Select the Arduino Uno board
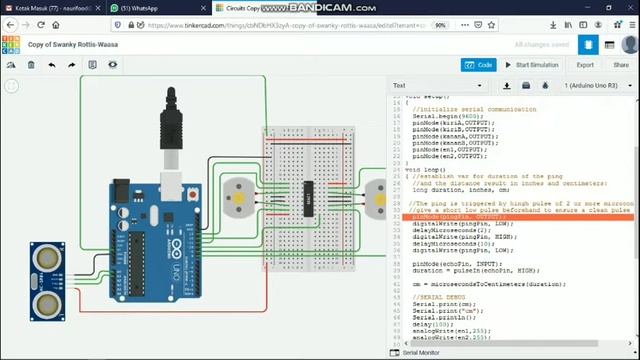Viewport: 640px width, 360px height. point(155,241)
